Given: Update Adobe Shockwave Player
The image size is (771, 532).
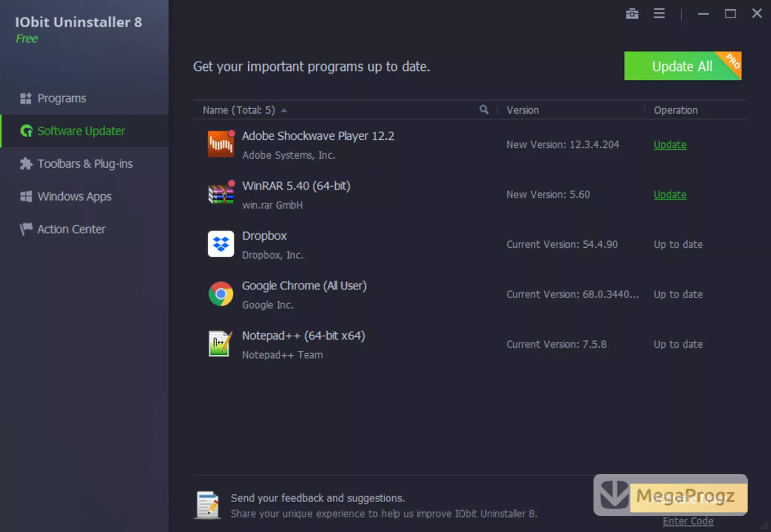Looking at the screenshot, I should pos(670,145).
